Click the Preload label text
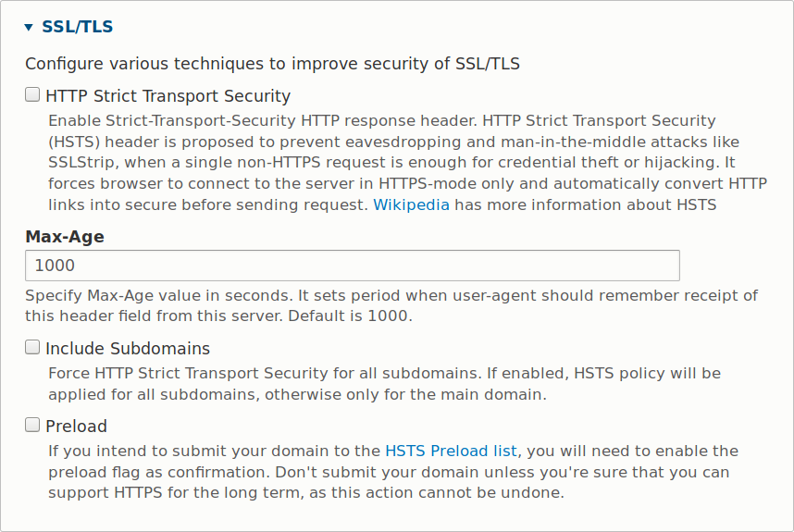 [76, 427]
